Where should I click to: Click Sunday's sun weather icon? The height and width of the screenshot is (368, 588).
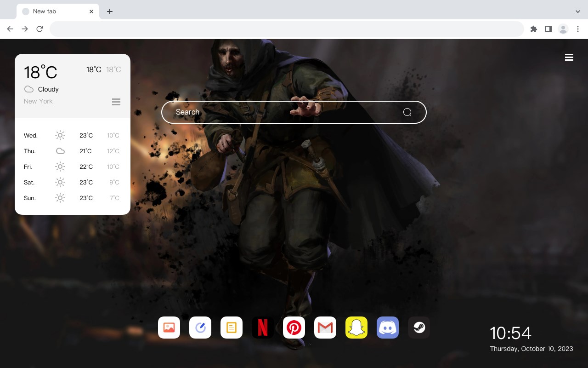click(x=60, y=198)
